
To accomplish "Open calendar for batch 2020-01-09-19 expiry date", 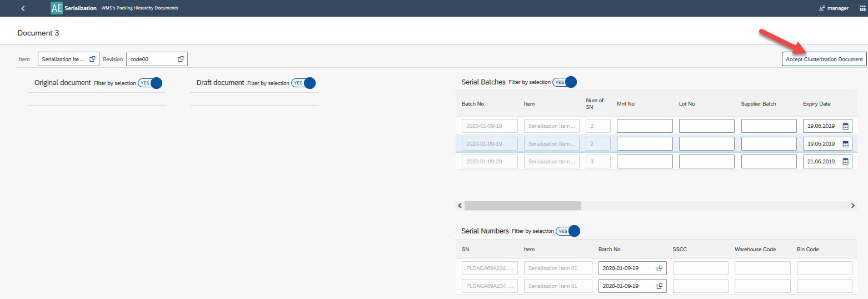I will 845,144.
